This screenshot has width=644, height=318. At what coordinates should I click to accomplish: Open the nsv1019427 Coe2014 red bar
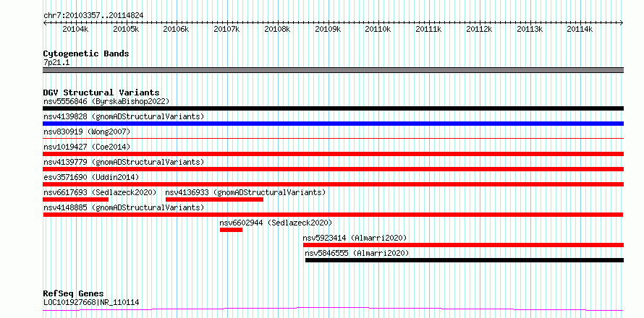click(x=333, y=154)
